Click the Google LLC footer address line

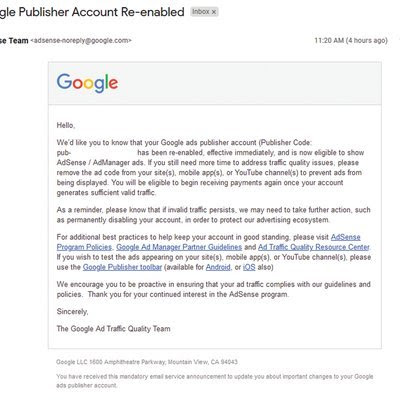[147, 362]
